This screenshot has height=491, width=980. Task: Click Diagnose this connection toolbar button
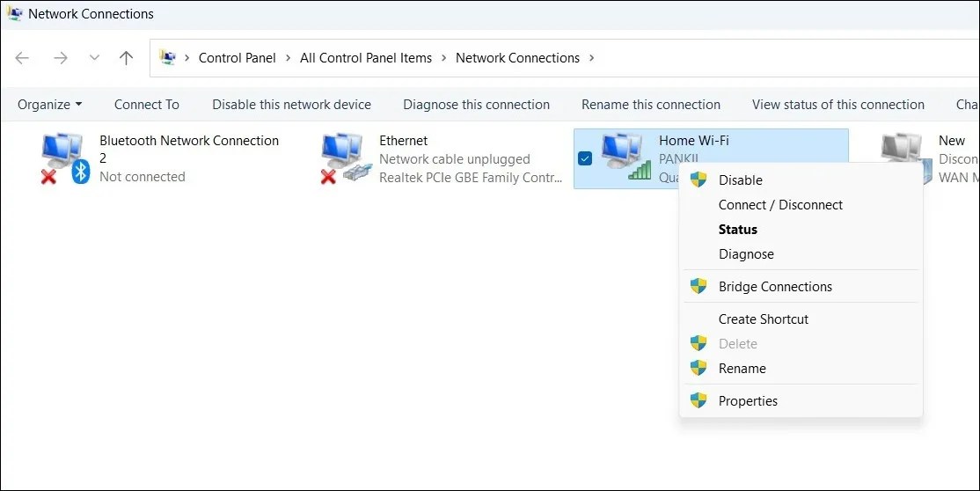[476, 104]
